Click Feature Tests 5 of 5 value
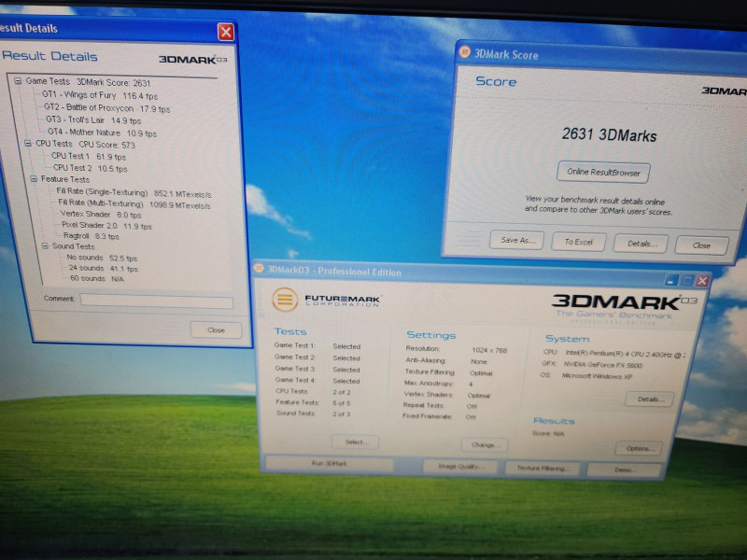Screen dimensions: 747x560 342,403
